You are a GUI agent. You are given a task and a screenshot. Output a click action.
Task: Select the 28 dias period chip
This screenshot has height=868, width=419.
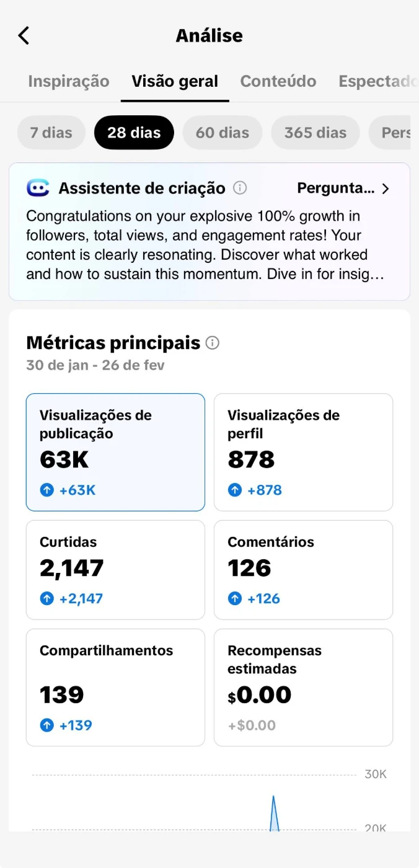click(x=134, y=133)
